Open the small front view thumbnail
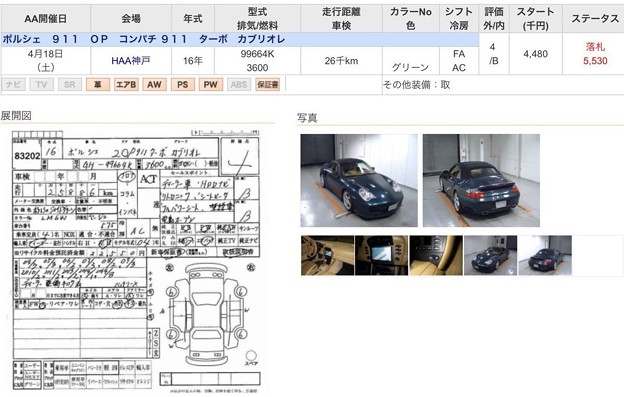 point(490,255)
